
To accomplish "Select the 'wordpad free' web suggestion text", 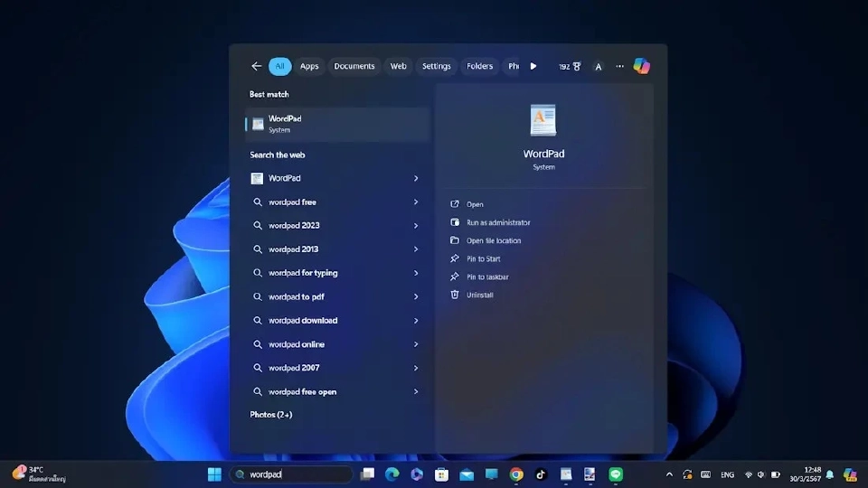I will tap(292, 202).
